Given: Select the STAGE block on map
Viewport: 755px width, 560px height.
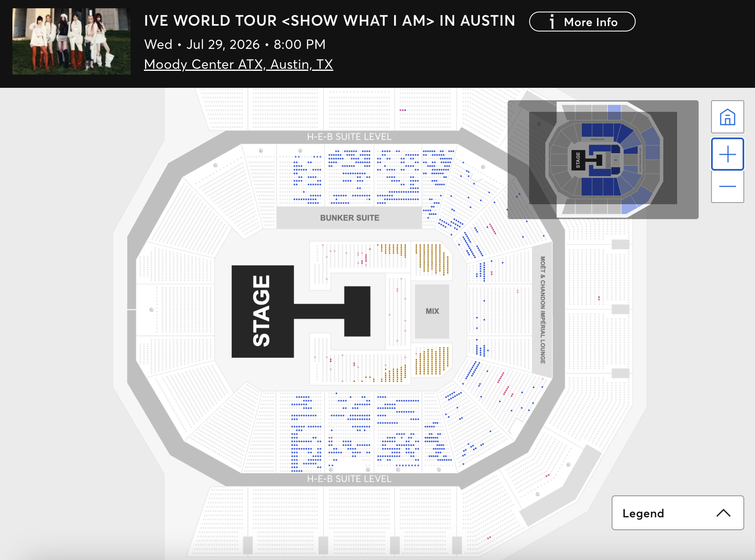Looking at the screenshot, I should coord(262,311).
